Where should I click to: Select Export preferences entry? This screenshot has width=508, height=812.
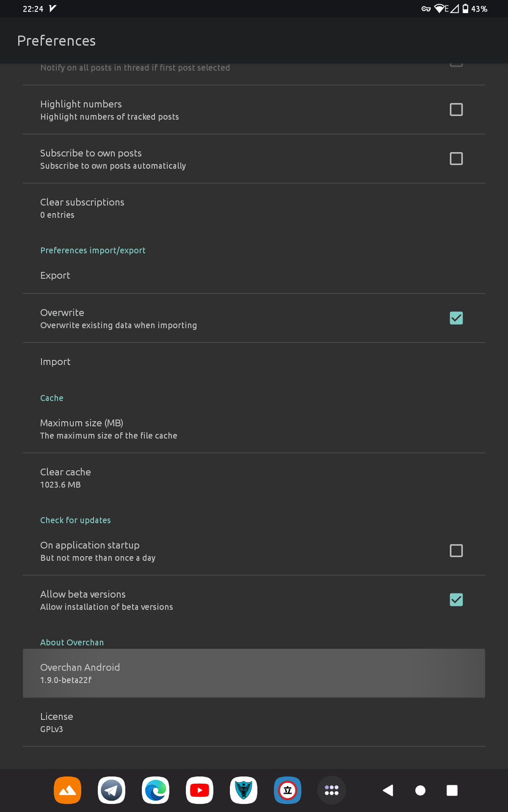tap(254, 275)
